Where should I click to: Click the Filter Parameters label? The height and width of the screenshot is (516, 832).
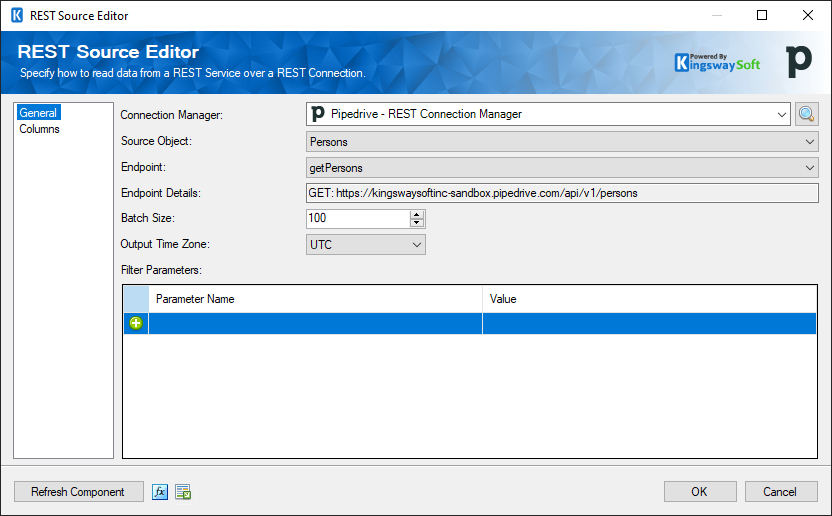point(161,270)
